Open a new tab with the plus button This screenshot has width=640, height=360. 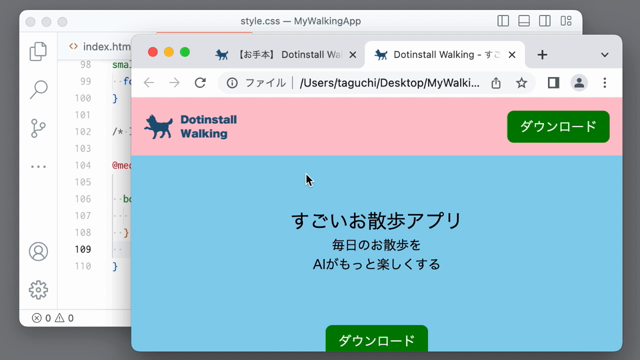(542, 55)
